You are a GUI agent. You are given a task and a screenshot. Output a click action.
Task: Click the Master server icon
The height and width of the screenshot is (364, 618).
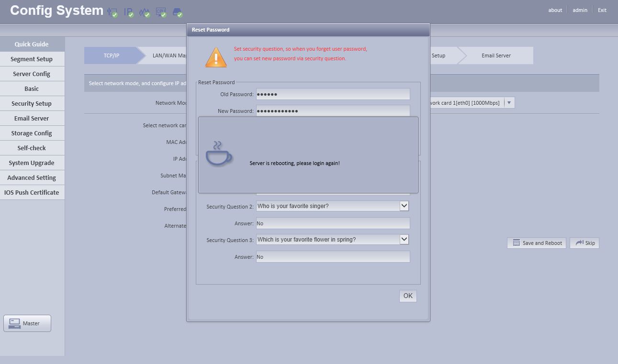[14, 323]
